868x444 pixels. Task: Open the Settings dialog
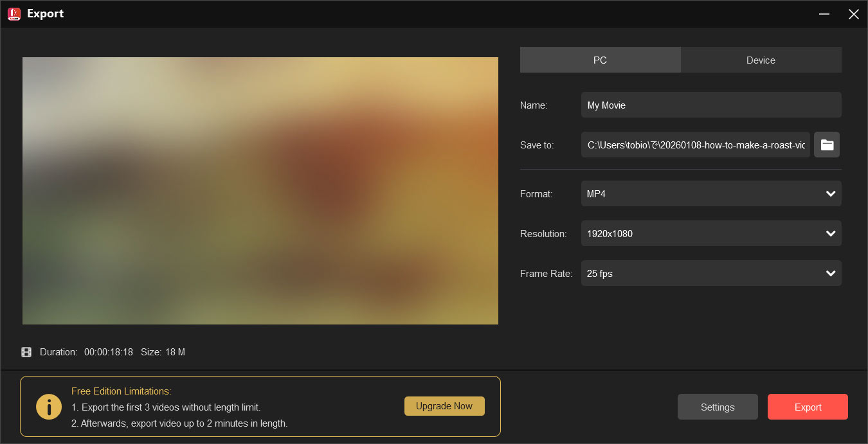coord(718,407)
